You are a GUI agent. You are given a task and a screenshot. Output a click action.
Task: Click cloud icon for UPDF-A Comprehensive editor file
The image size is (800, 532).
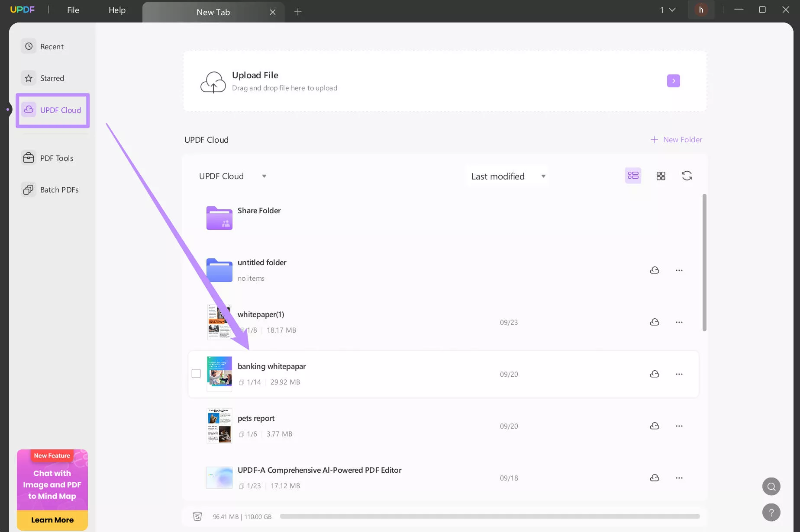(x=655, y=478)
